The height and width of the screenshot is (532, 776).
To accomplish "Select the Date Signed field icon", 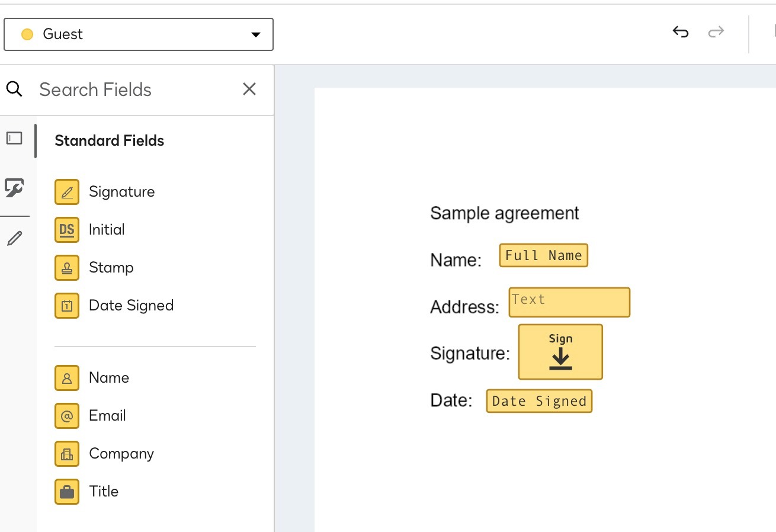I will [x=67, y=305].
